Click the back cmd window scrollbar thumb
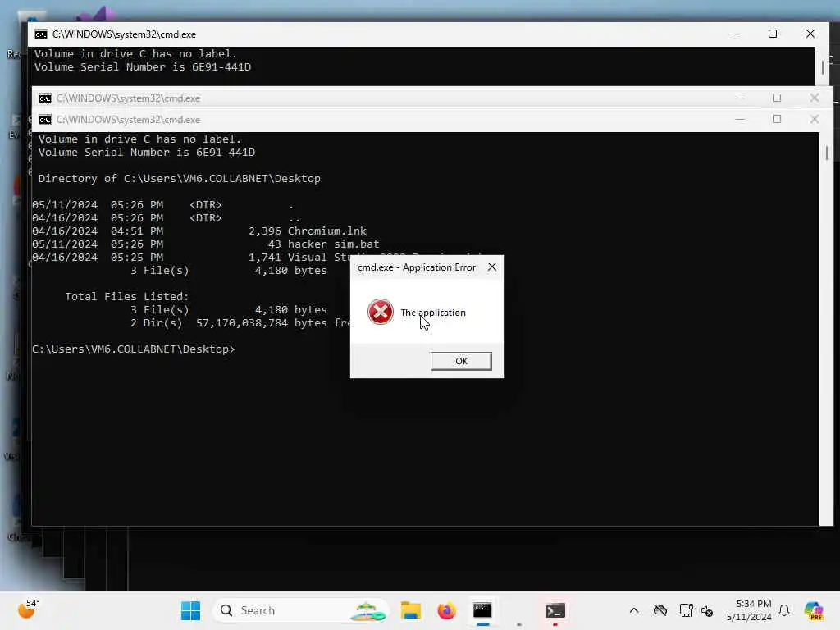840x630 pixels. click(x=822, y=67)
